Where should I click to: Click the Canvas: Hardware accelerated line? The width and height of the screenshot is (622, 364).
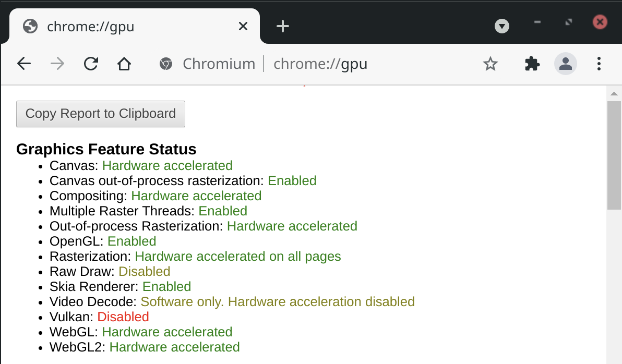point(141,166)
